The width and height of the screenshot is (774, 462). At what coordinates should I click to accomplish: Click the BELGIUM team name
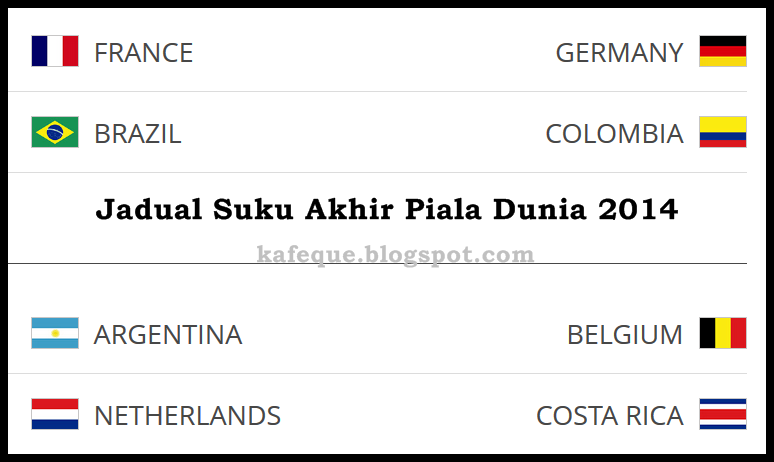(625, 335)
